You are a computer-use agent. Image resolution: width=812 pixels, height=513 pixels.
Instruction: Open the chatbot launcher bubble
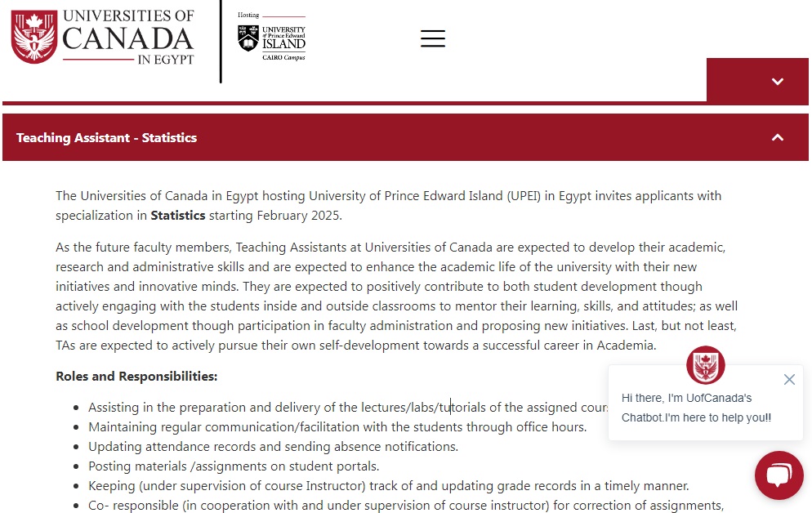(779, 475)
